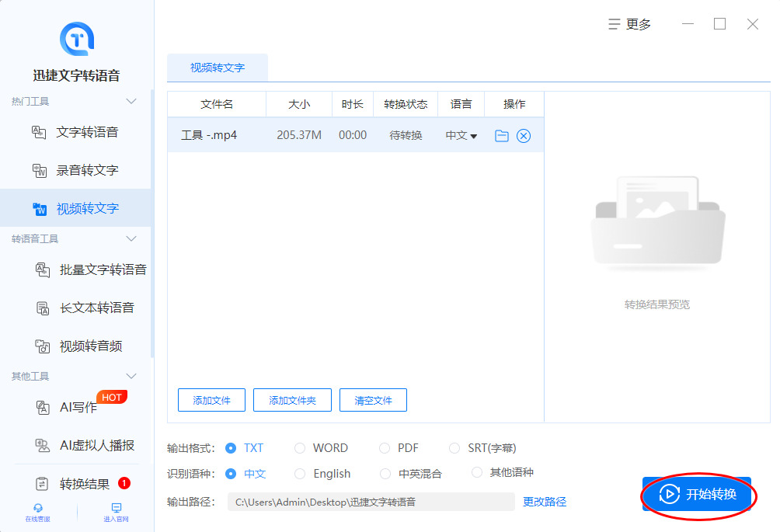Choose 中文 recognition language
Screen dimensions: 780x532
231,474
